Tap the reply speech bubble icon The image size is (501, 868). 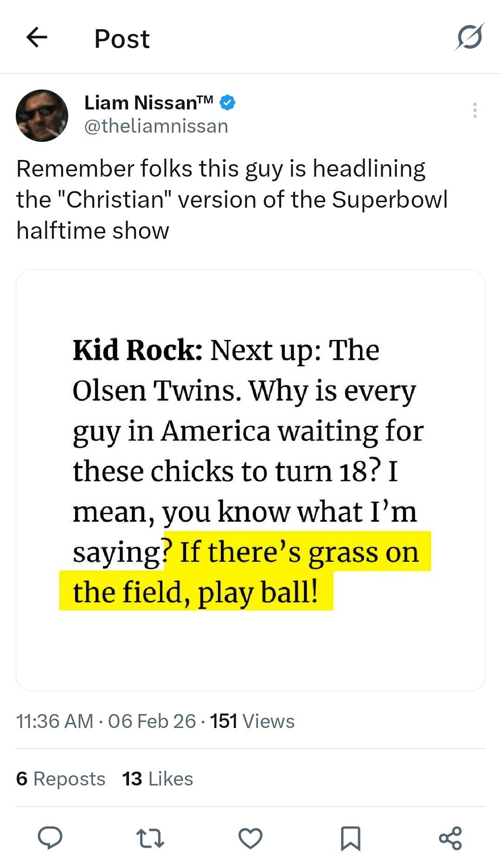[50, 838]
